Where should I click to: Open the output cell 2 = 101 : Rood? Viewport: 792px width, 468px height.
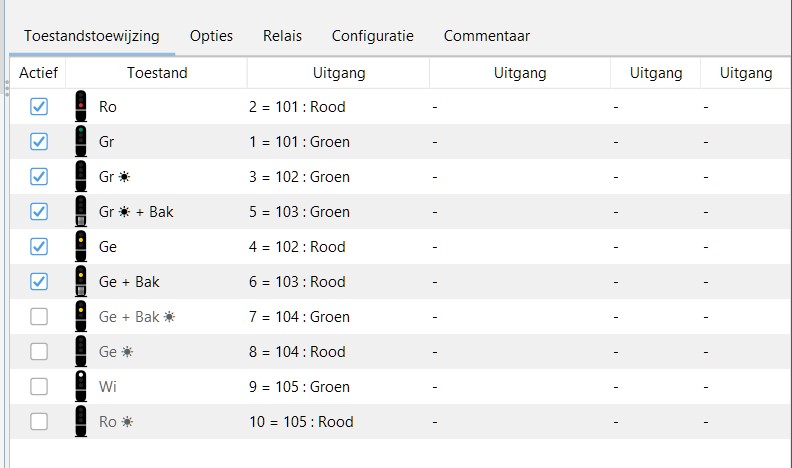(297, 107)
